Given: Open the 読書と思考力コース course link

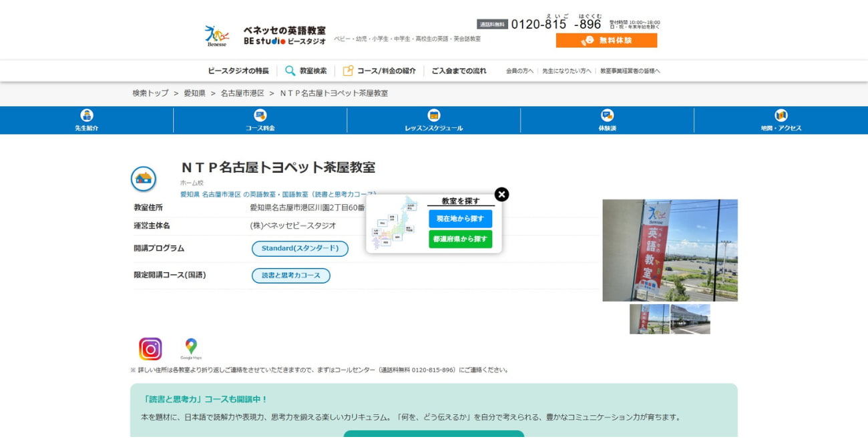Looking at the screenshot, I should (292, 276).
